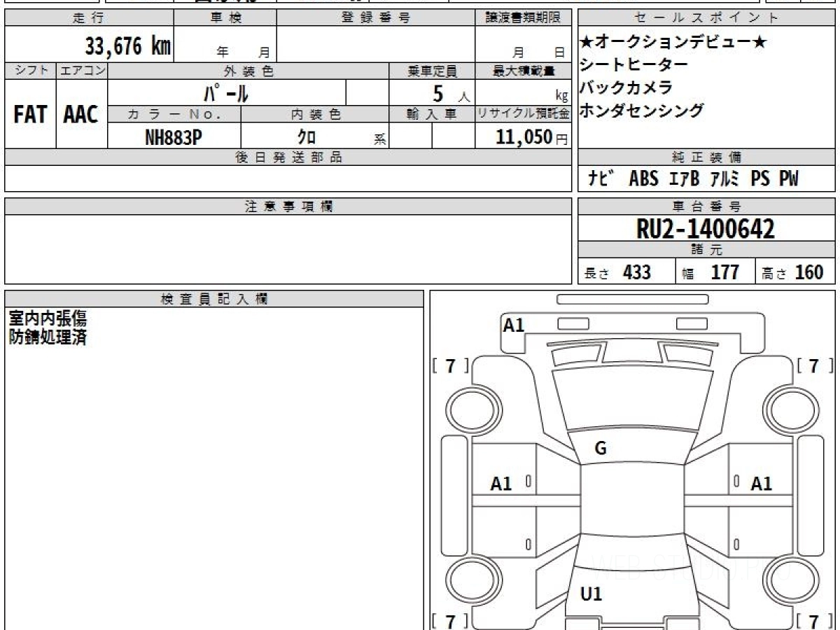The image size is (840, 630).
Task: Select the 内装色 header
Action: click(x=315, y=114)
